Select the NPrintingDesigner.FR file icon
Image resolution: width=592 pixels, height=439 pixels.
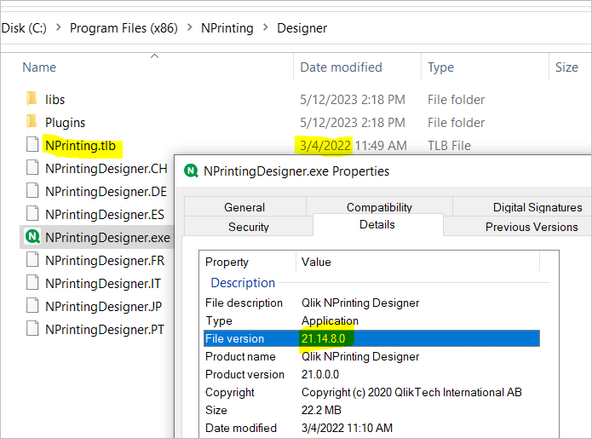[32, 260]
